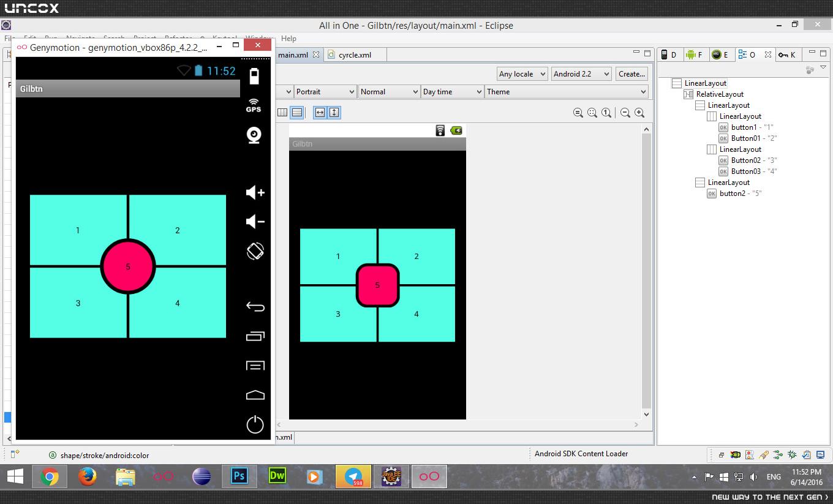
Task: Click the Create... configuration button
Action: point(631,74)
